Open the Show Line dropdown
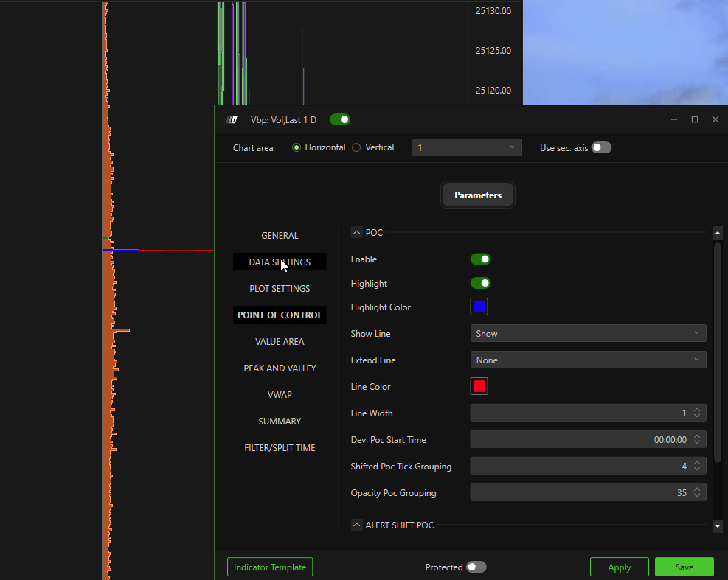 [x=589, y=333]
